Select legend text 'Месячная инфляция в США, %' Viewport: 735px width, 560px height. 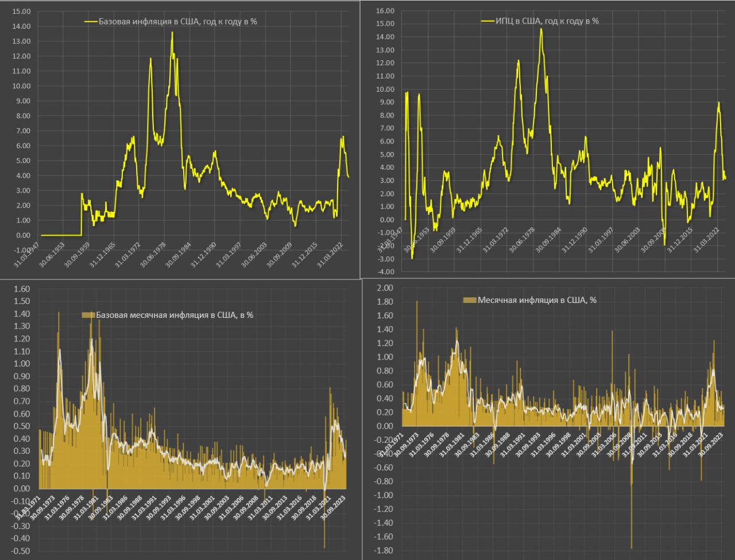(537, 300)
